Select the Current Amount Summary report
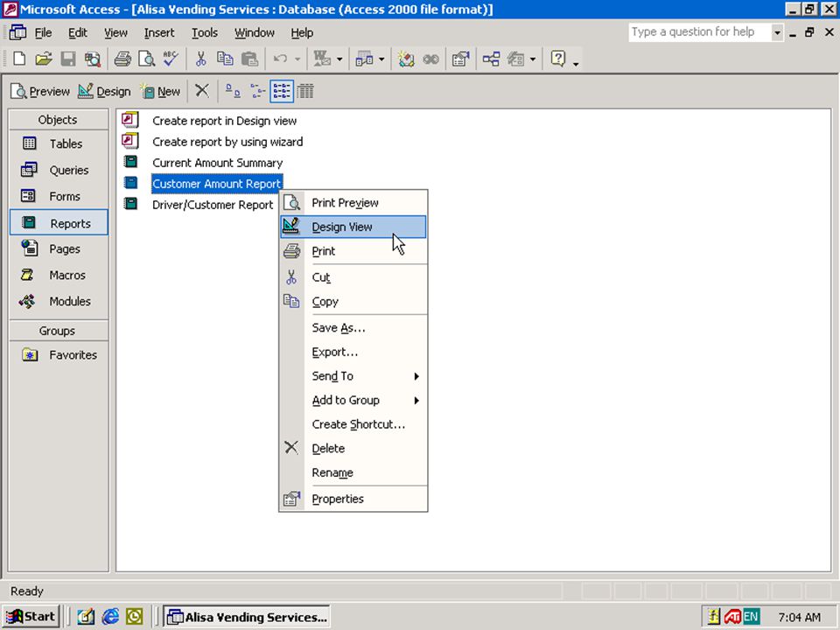Viewport: 840px width, 630px height. pos(217,163)
